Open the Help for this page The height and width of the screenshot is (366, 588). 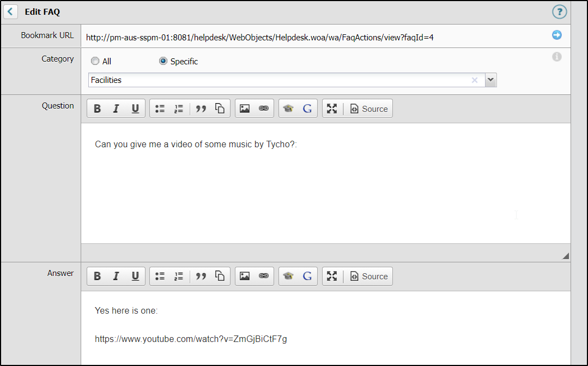tap(559, 11)
